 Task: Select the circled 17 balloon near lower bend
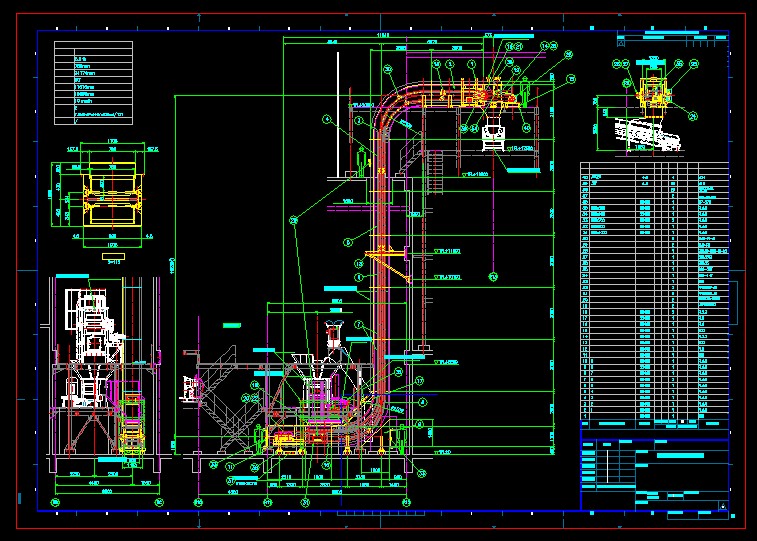tap(420, 381)
